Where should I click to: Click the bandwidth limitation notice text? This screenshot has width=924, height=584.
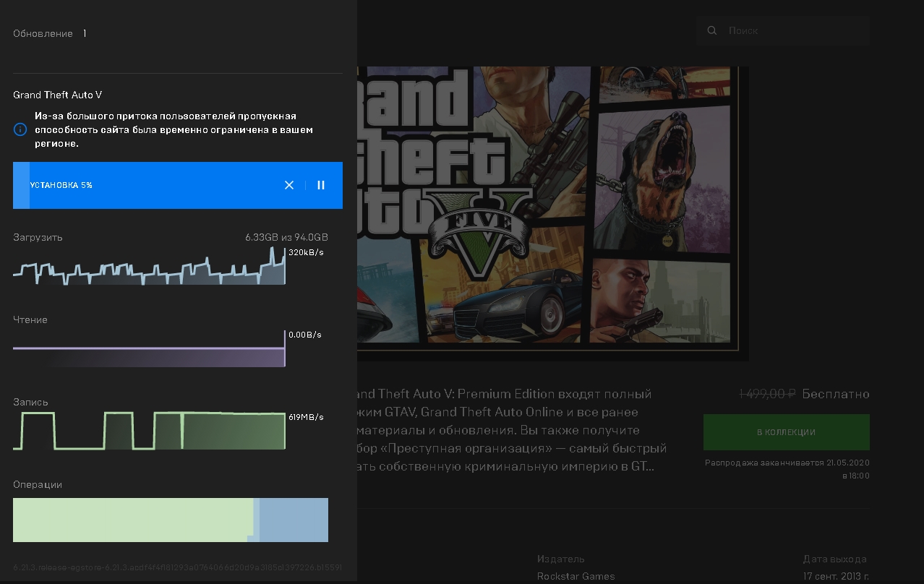(174, 129)
